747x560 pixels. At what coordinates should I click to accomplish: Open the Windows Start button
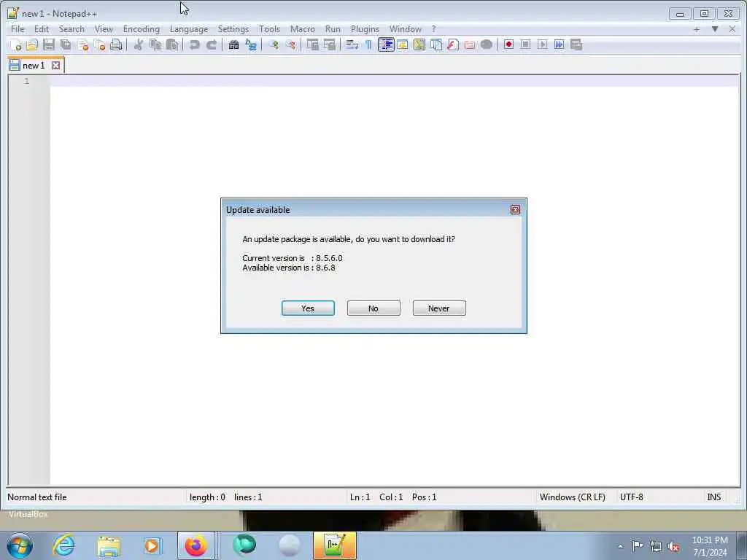point(20,545)
